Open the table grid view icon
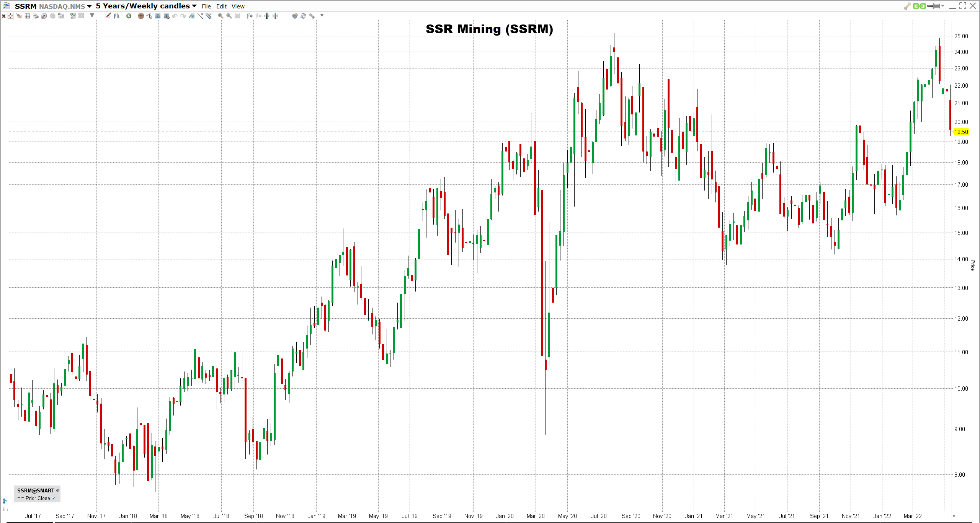Screen dimensions: 980x523 point(27,16)
